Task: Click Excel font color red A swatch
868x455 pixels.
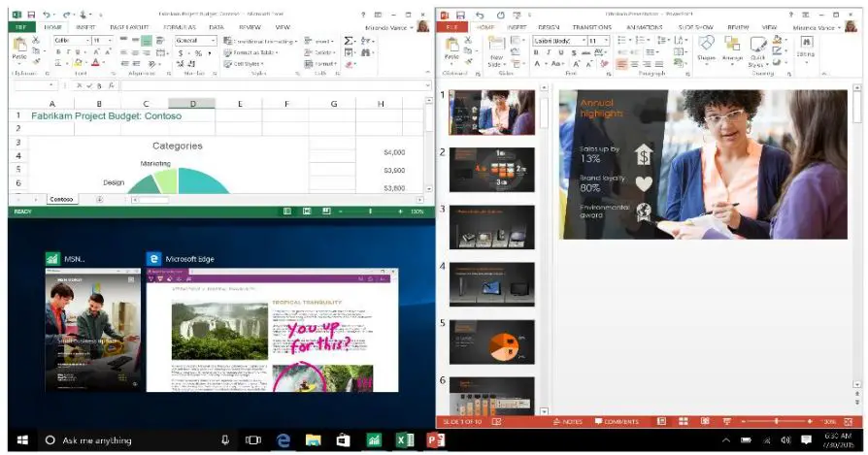Action: (95, 64)
